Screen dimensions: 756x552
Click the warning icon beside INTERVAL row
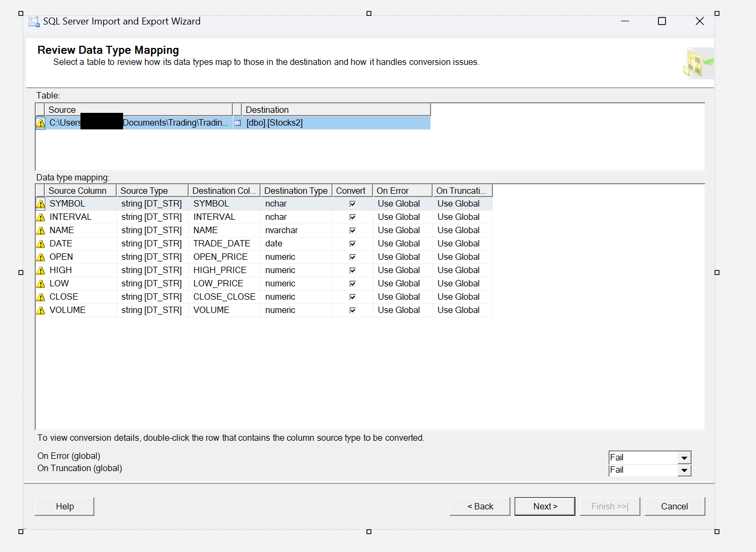[40, 217]
